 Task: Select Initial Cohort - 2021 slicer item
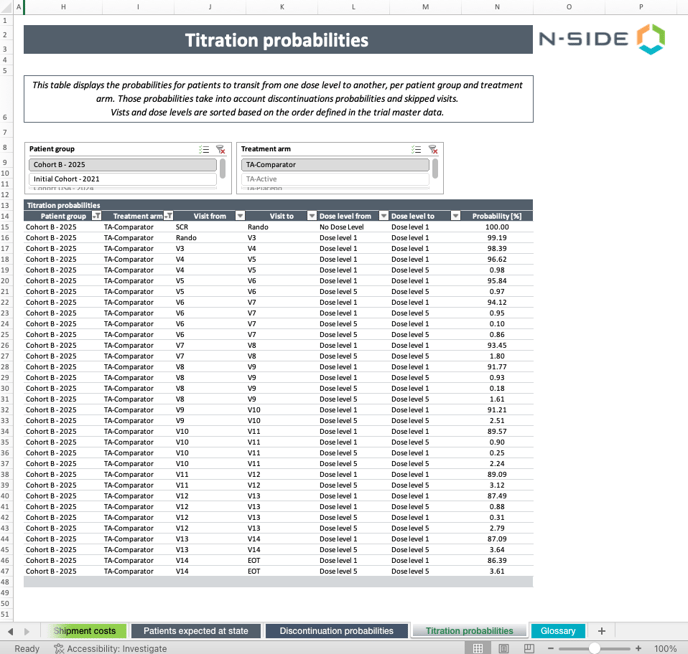[120, 180]
